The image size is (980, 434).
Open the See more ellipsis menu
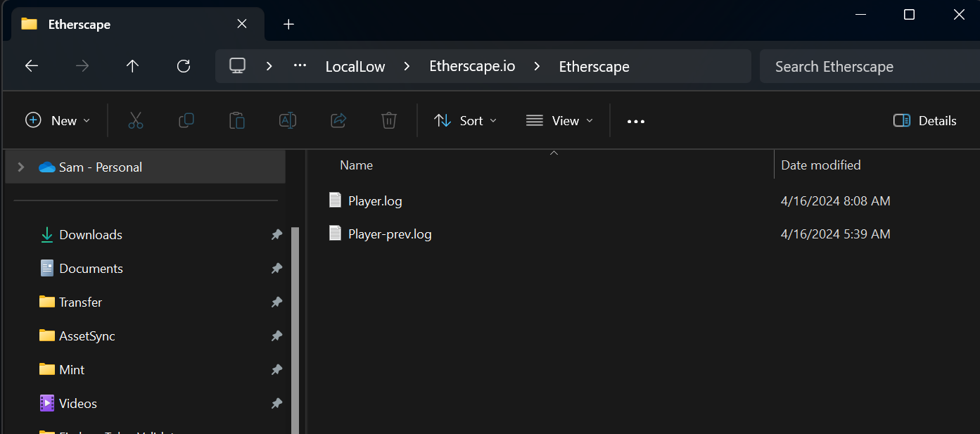click(636, 122)
